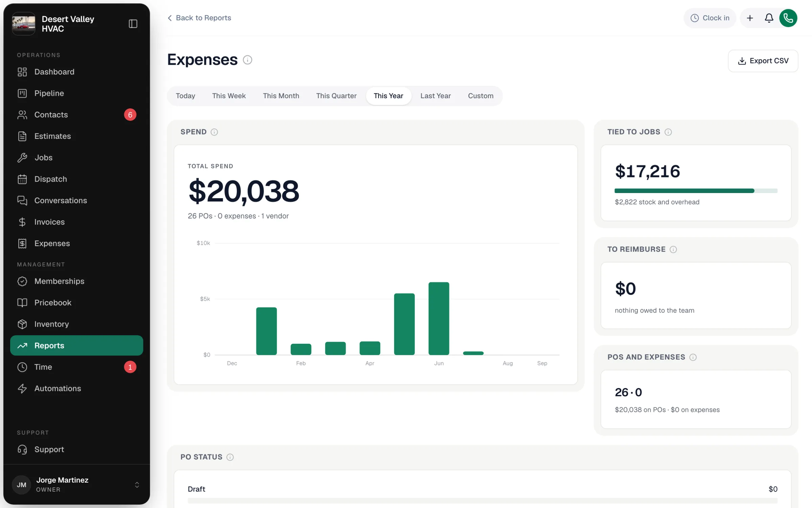812x508 pixels.
Task: Click 'nothing owed to the team' text
Action: pos(654,311)
